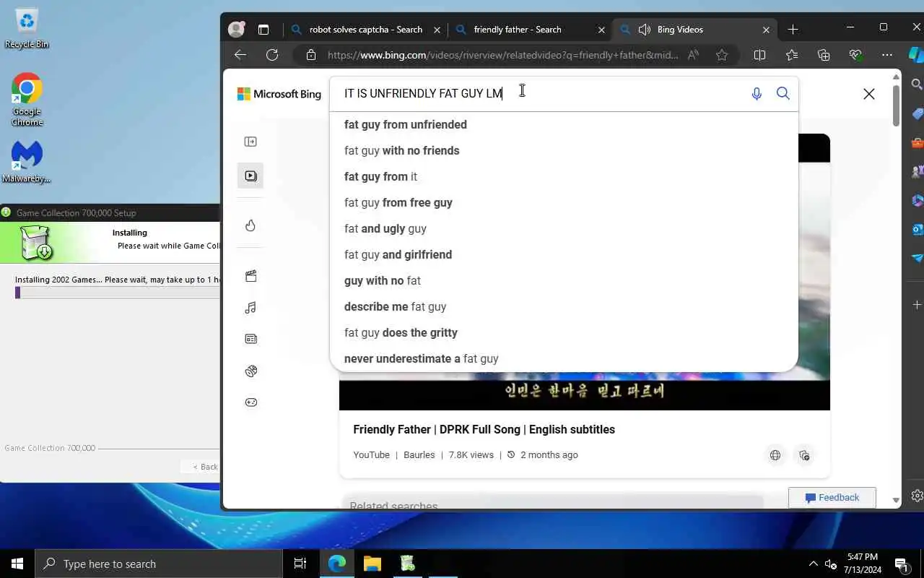
Task: Choose suggestion fat guy with no friends
Action: tap(564, 150)
